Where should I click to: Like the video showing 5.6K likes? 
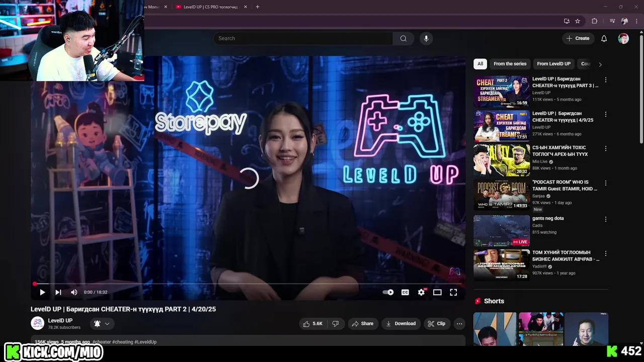pos(312,324)
